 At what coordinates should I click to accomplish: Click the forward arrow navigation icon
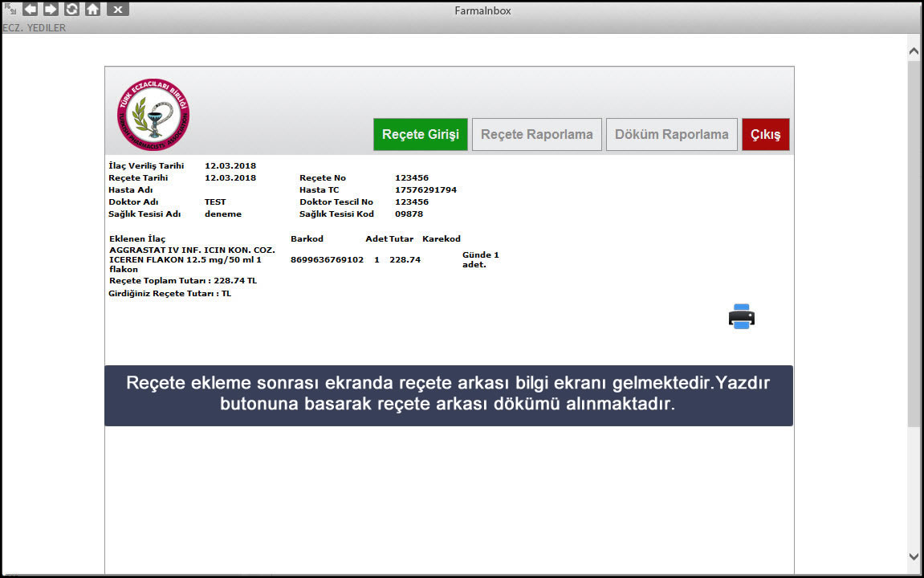51,9
